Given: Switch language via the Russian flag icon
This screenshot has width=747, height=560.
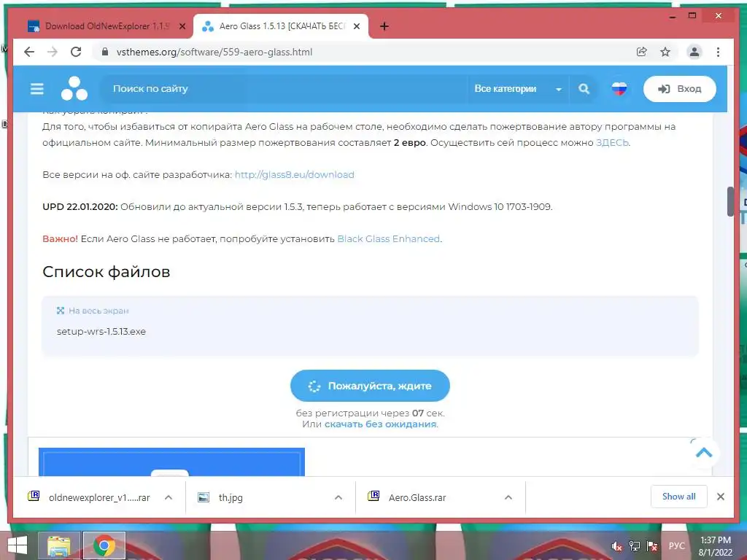Looking at the screenshot, I should tap(619, 88).
